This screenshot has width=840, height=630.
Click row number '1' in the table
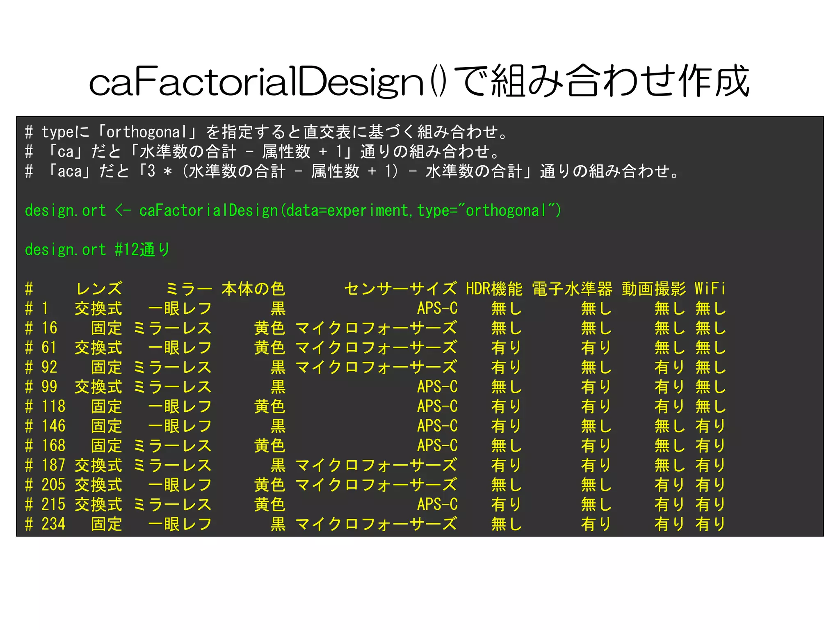[x=45, y=308]
